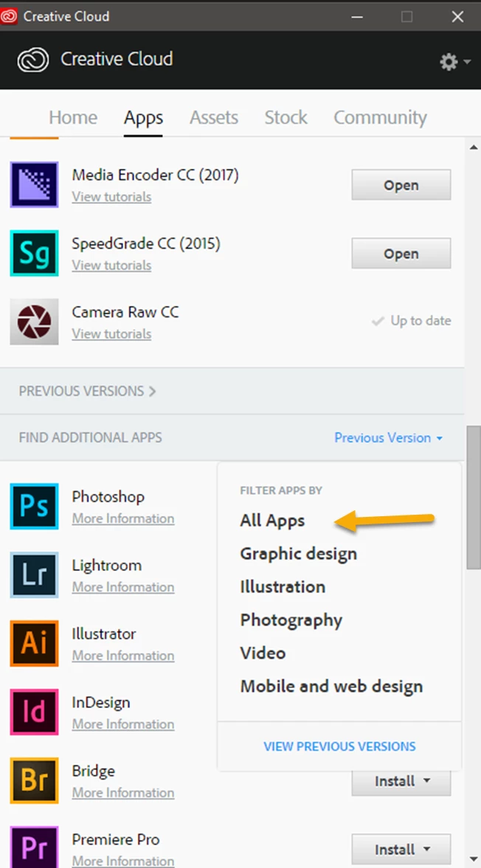481x868 pixels.
Task: Close the Creative Cloud window
Action: [x=457, y=17]
